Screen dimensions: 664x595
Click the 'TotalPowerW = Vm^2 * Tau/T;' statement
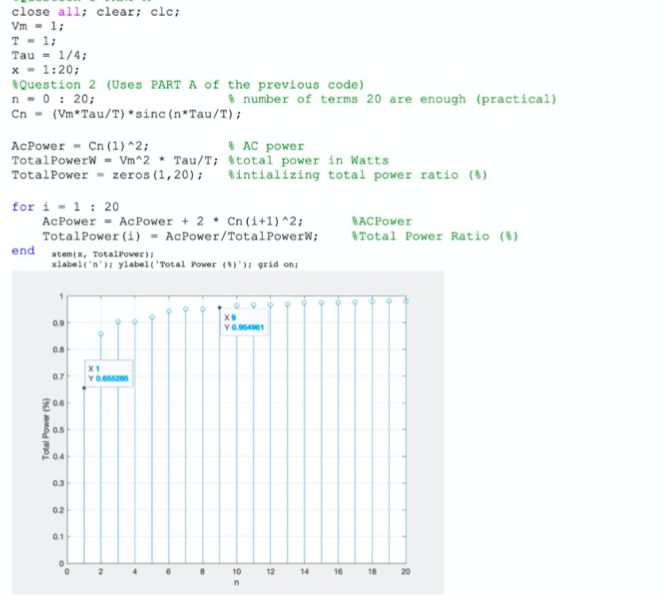(115, 161)
